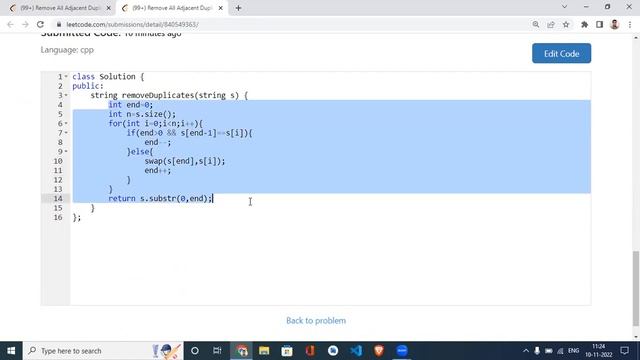Open the tab search chevron

[x=564, y=7]
